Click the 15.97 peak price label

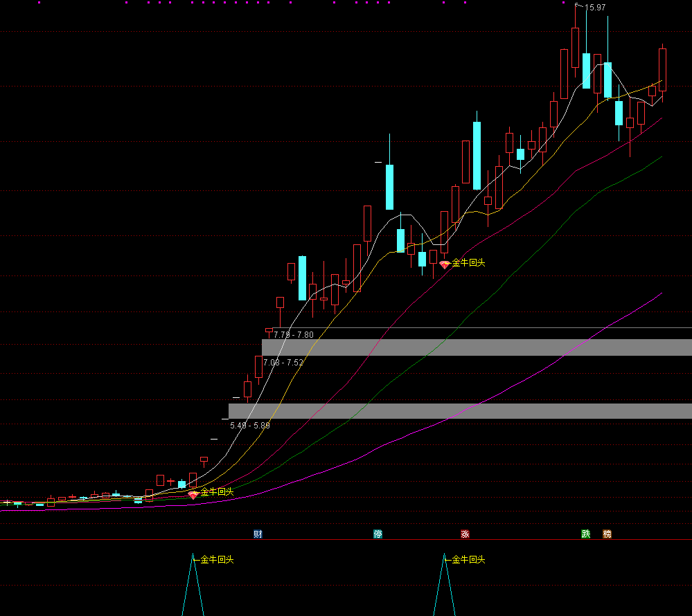point(595,8)
